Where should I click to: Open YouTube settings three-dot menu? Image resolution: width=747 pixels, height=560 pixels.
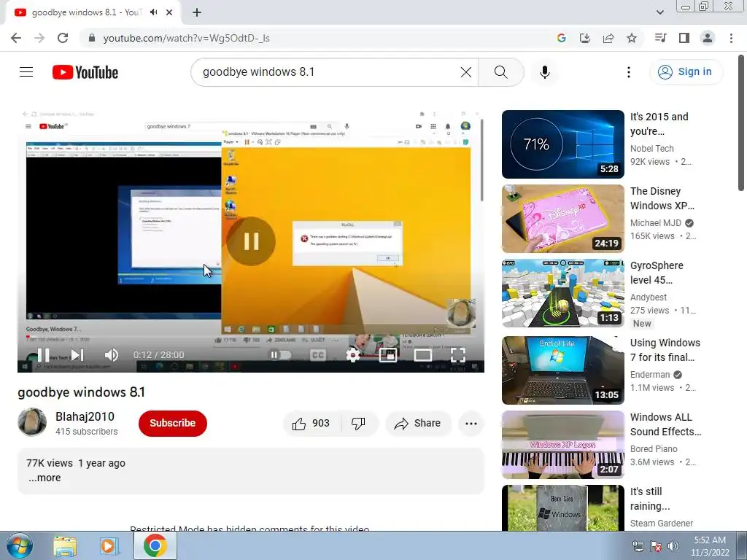point(628,72)
